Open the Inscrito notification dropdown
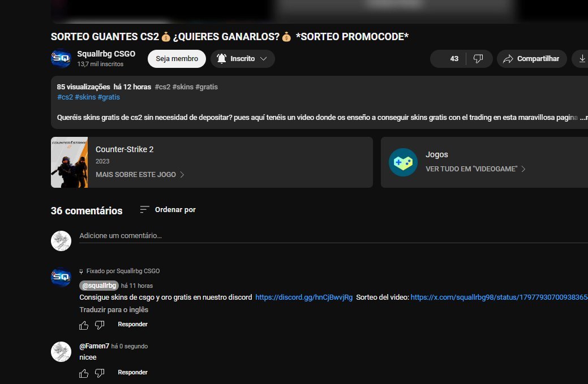The width and height of the screenshot is (588, 384). (243, 59)
